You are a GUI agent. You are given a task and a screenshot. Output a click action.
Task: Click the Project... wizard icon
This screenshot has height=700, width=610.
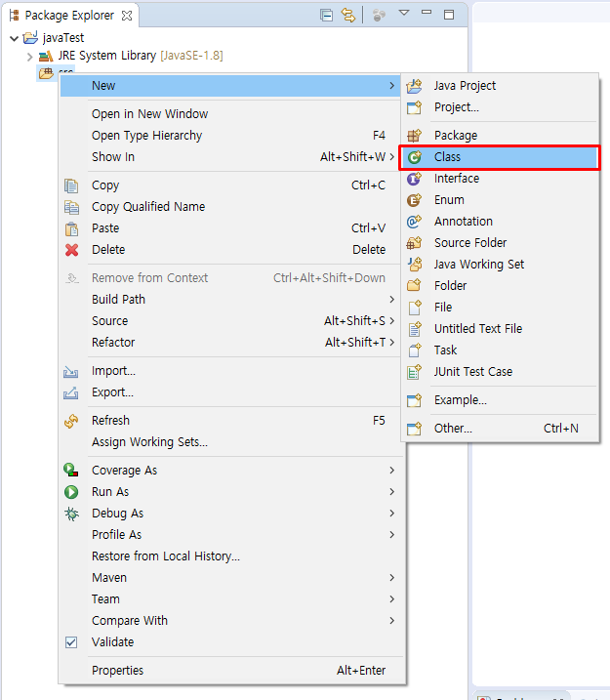pyautogui.click(x=414, y=107)
